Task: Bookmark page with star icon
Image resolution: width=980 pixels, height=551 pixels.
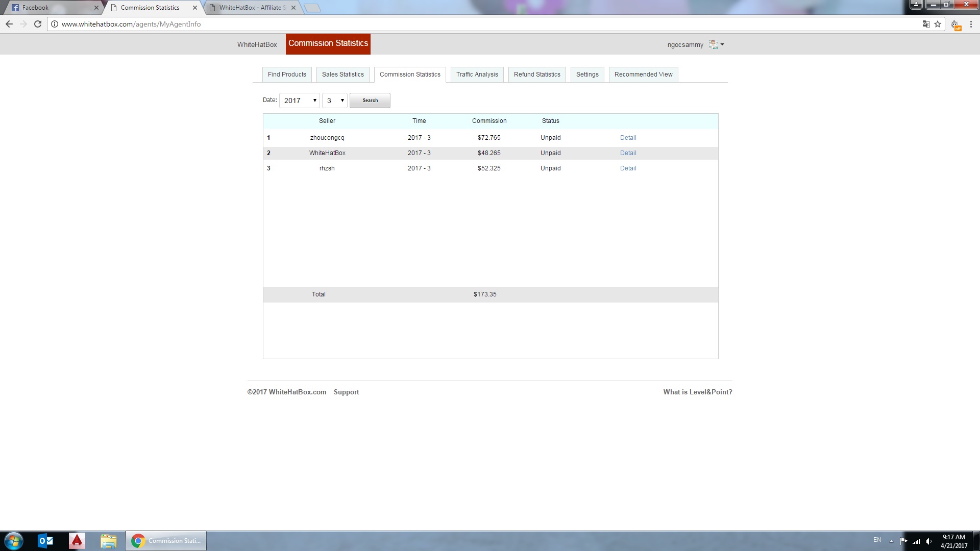Action: click(x=938, y=24)
